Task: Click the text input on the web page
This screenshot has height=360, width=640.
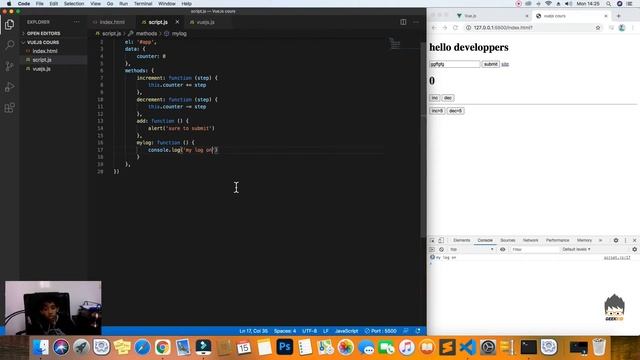Action: tap(455, 64)
